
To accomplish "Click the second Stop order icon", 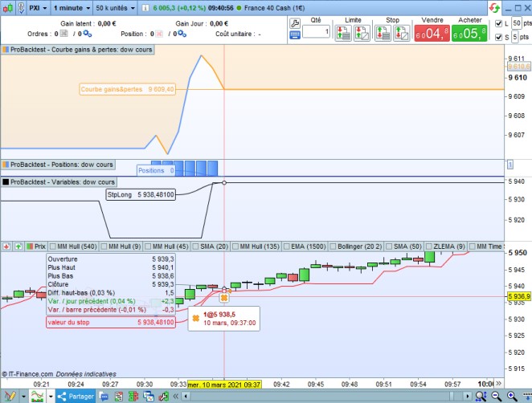I will coord(401,33).
